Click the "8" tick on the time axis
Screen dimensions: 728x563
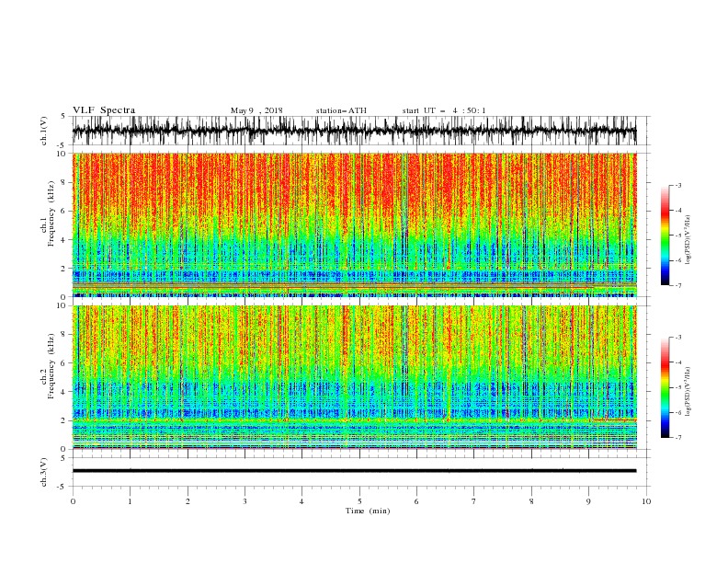pyautogui.click(x=531, y=501)
